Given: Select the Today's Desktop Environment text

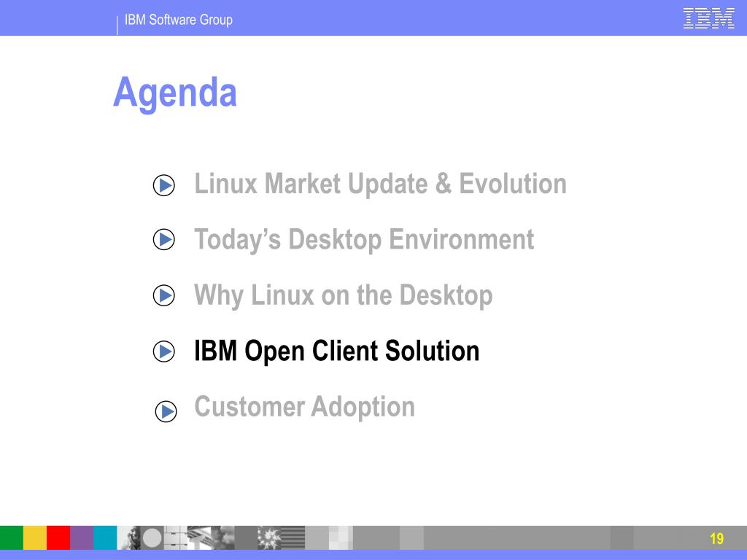Looking at the screenshot, I should point(364,239).
